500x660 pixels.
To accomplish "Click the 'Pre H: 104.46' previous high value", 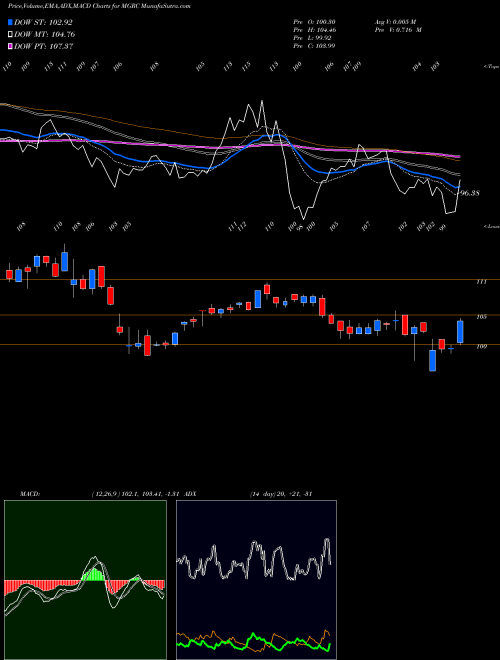I will tap(314, 30).
